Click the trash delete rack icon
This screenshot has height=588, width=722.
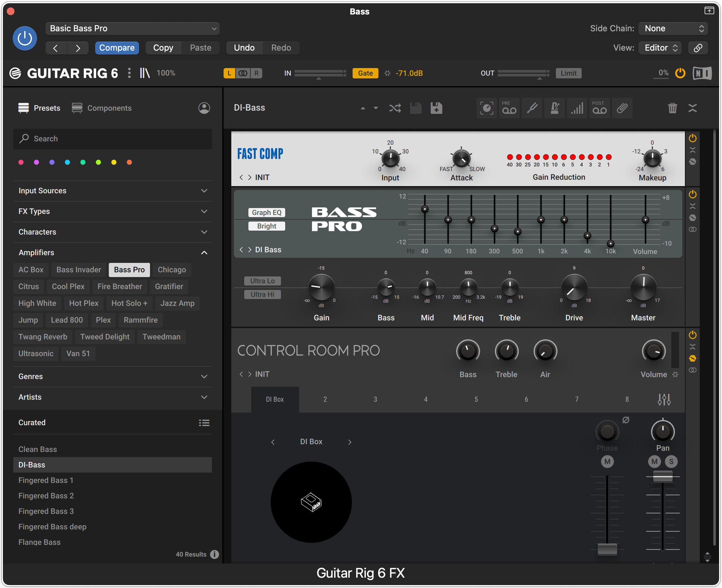pos(673,108)
